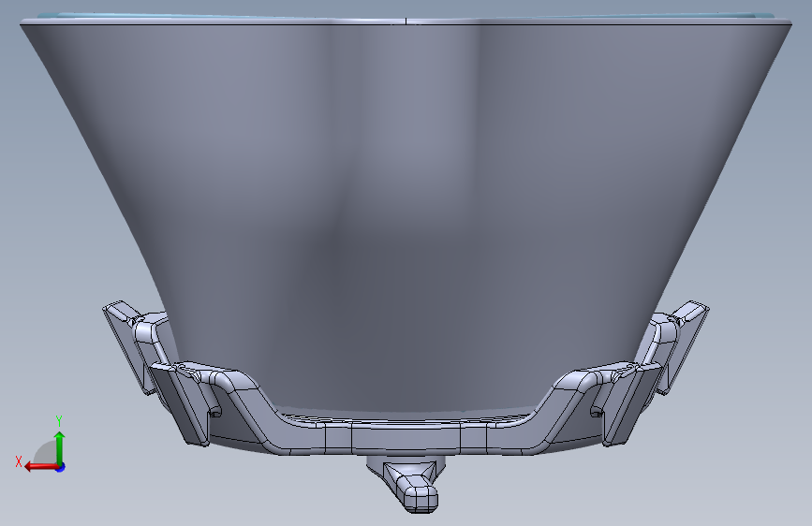The image size is (812, 526).
Task: Click the red X axis arrow of triad
Action: [x=41, y=466]
